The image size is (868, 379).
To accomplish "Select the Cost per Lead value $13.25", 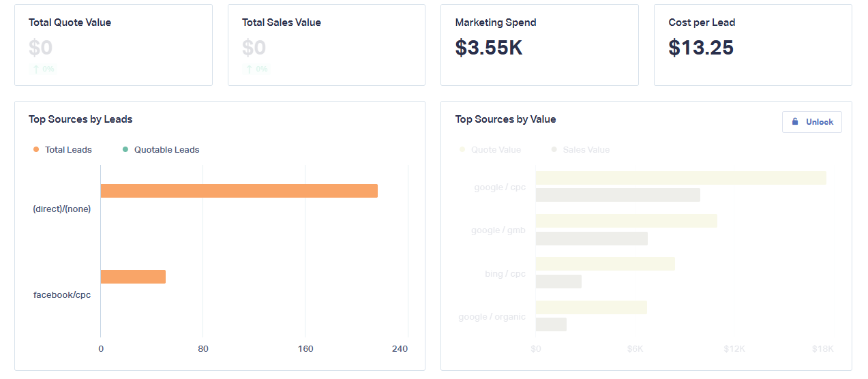I will (x=701, y=48).
